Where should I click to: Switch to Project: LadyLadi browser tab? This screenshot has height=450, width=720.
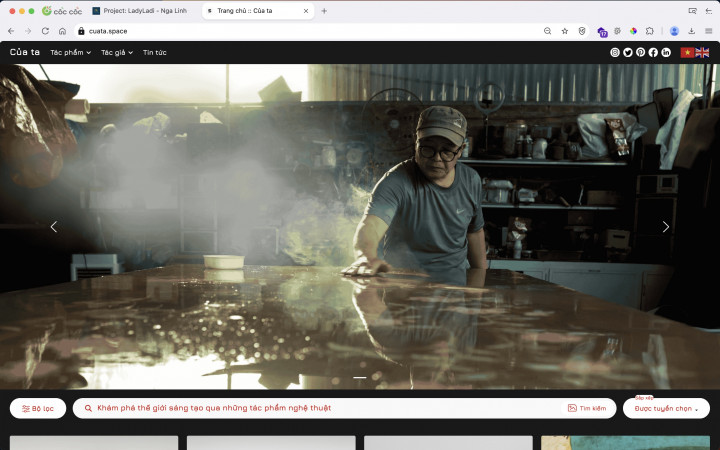[140, 11]
